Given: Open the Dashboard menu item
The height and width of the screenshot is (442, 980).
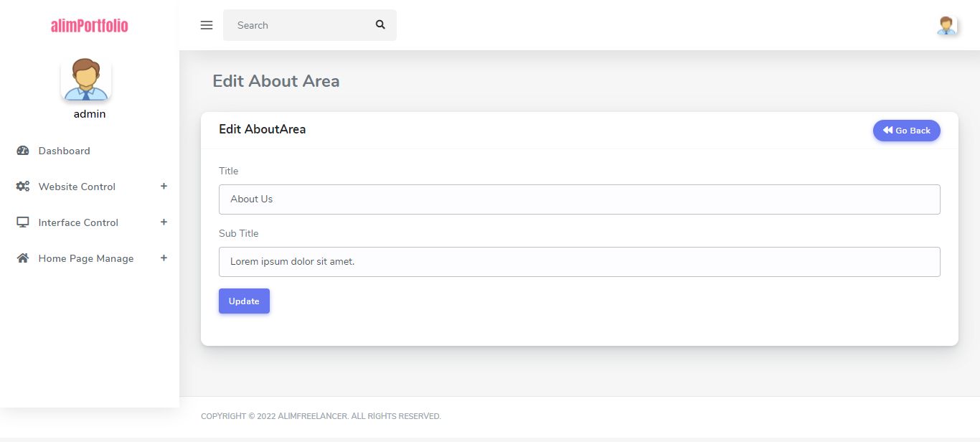Looking at the screenshot, I should pyautogui.click(x=65, y=151).
